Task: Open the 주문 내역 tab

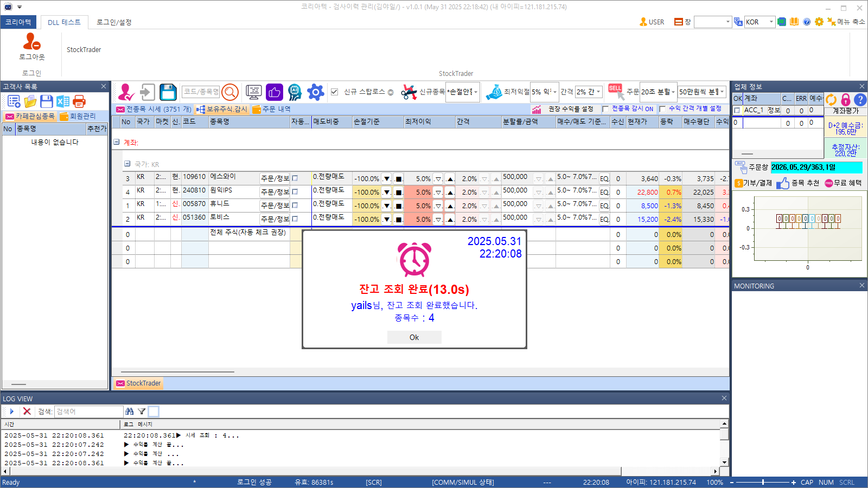Action: (272, 109)
